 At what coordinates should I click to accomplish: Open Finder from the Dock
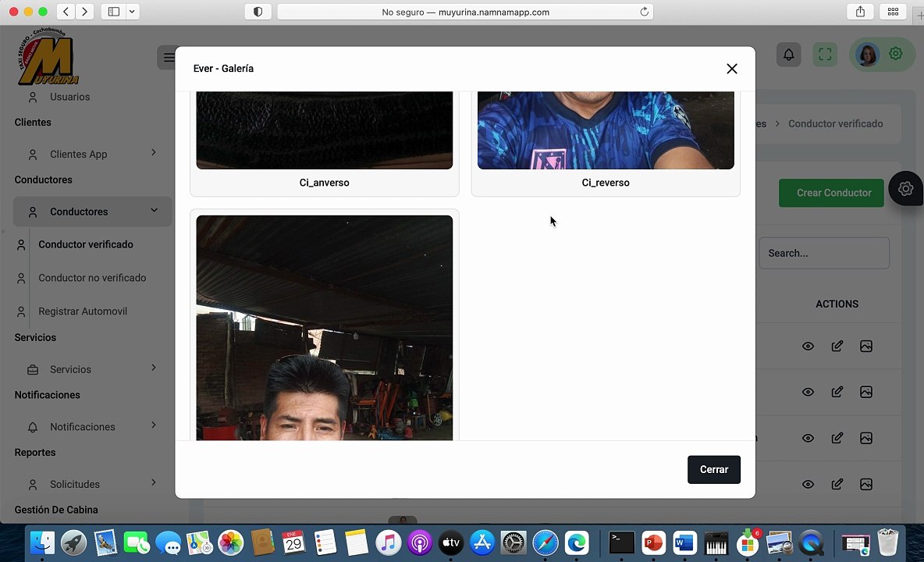coord(42,542)
